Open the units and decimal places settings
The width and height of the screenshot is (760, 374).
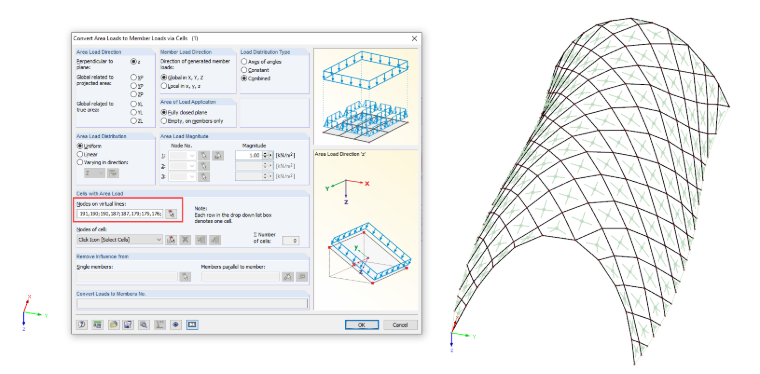97,325
